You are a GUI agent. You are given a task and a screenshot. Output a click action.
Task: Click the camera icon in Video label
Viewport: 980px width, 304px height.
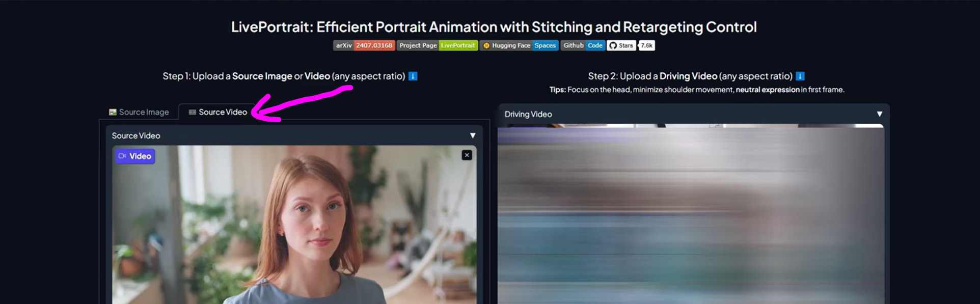pyautogui.click(x=122, y=156)
